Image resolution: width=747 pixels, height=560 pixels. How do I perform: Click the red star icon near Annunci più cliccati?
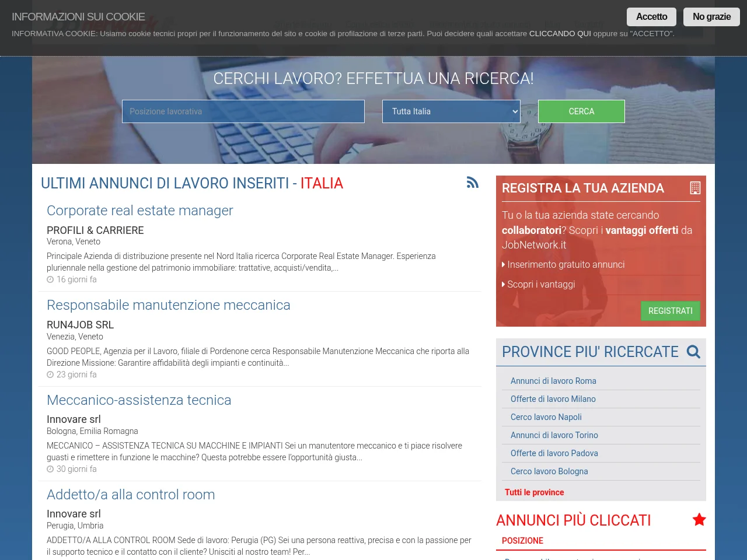[699, 520]
